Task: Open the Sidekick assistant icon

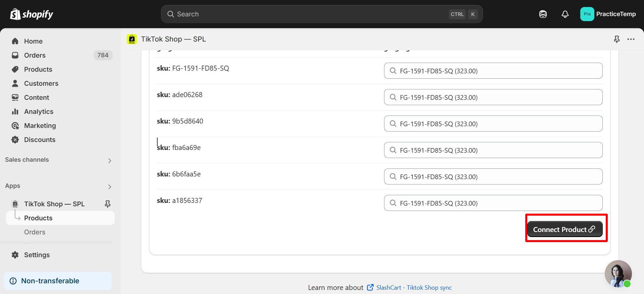Action: click(x=543, y=14)
